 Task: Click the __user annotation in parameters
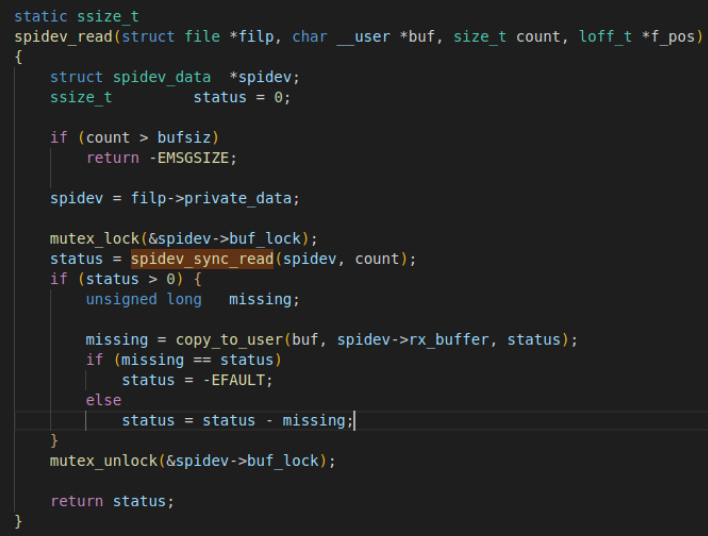[363, 37]
